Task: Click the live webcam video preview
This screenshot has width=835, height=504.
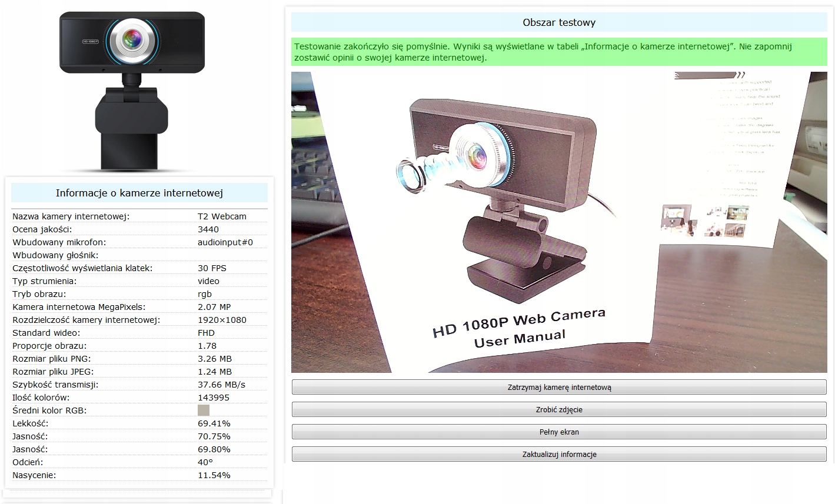Action: 559,222
